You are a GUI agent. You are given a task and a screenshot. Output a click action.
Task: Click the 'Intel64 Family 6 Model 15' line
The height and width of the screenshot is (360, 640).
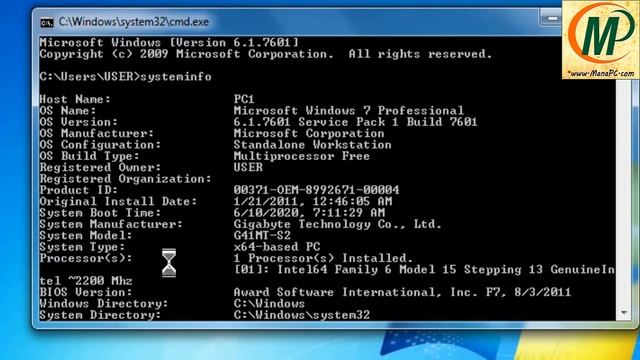click(424, 270)
